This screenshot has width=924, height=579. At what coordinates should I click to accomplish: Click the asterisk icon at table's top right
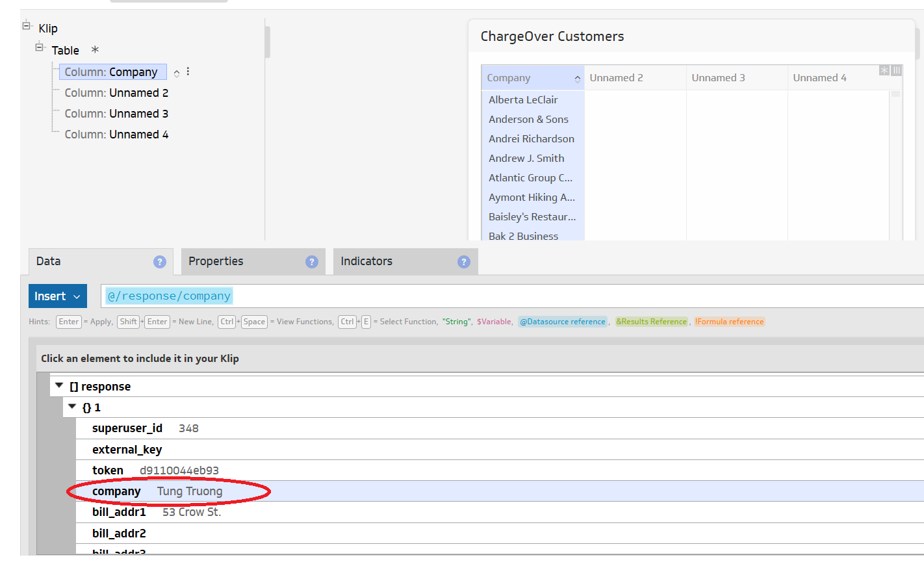coord(884,70)
